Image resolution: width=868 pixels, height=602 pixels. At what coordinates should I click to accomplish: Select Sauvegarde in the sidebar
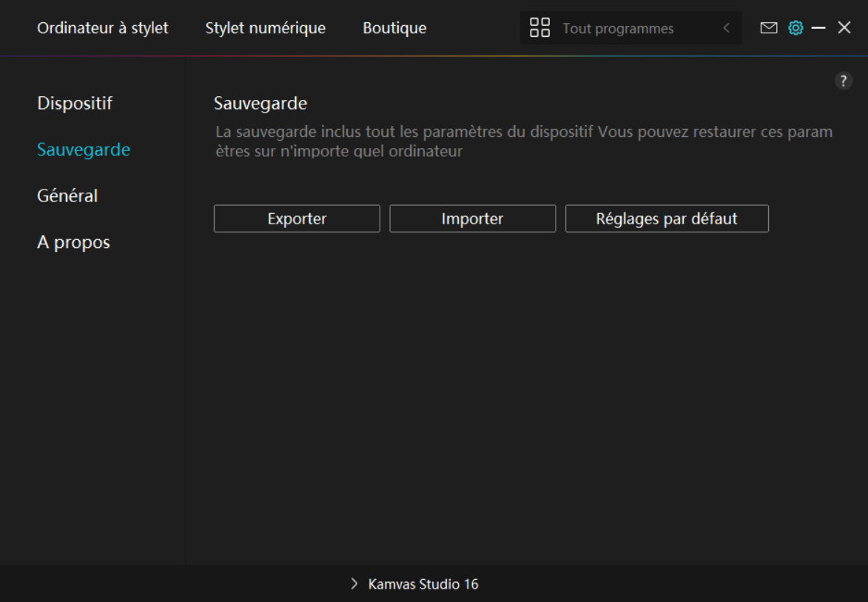tap(84, 150)
